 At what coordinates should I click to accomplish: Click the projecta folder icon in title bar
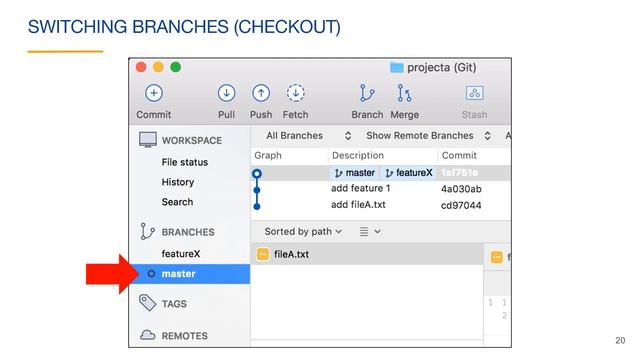click(x=396, y=67)
